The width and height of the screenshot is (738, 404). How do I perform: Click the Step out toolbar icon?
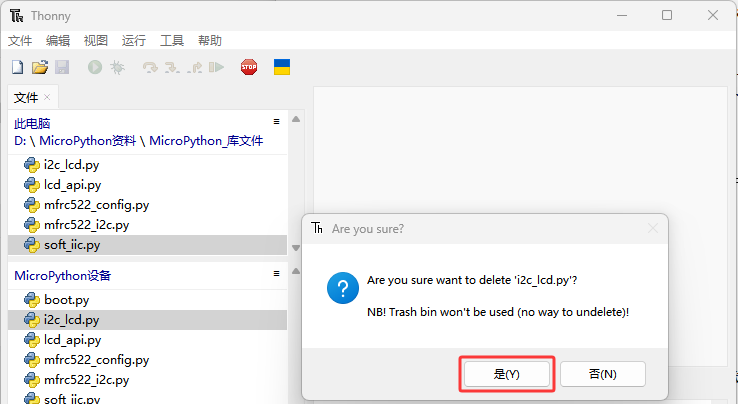(x=194, y=68)
